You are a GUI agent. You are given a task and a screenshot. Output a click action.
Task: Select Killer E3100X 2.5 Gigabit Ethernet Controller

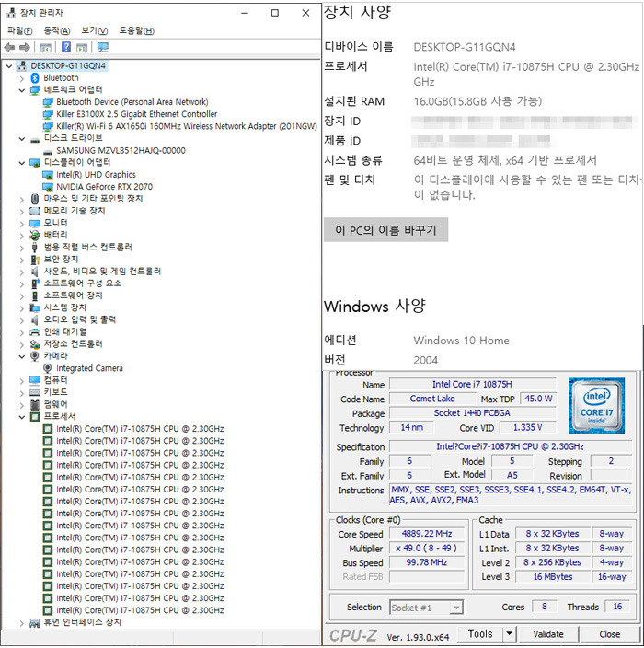pos(136,114)
